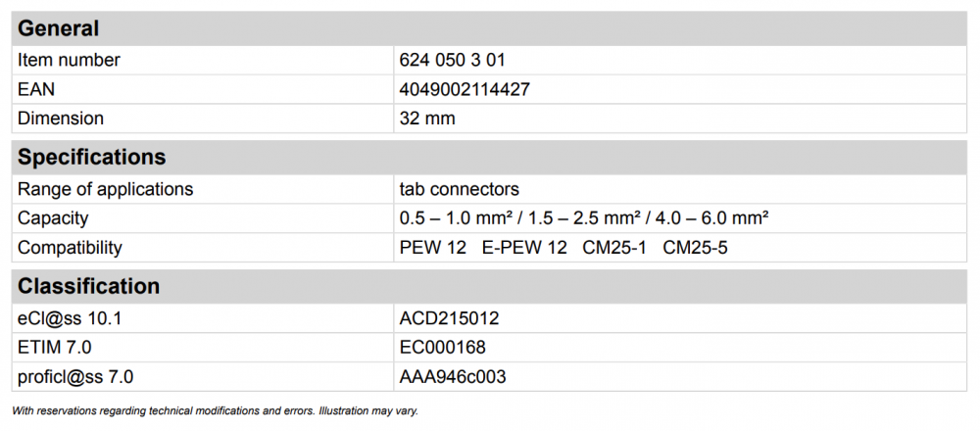Screen dimensions: 980x431
Task: Click the EAN value 4049002114427
Action: click(x=465, y=89)
